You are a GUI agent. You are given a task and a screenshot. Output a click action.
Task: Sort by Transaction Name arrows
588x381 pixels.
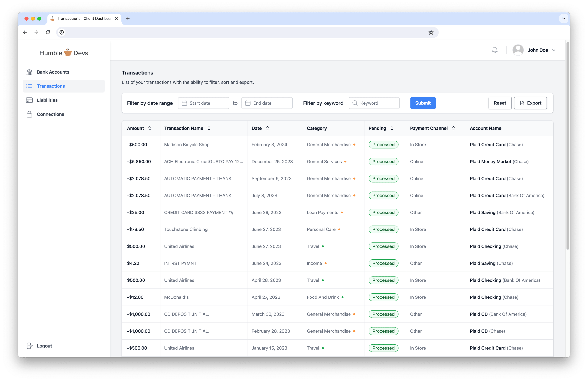click(x=209, y=128)
